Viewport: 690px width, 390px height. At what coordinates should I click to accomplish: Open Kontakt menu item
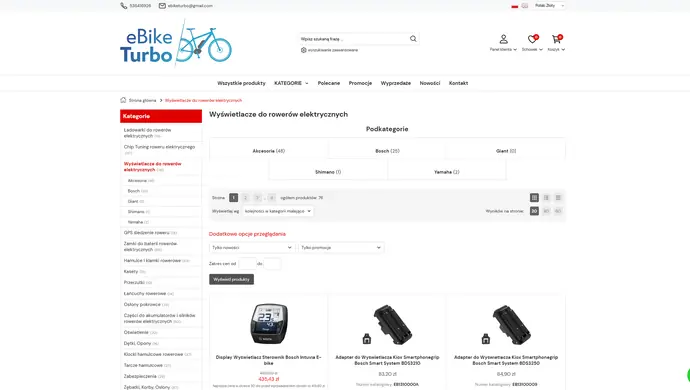click(x=458, y=83)
